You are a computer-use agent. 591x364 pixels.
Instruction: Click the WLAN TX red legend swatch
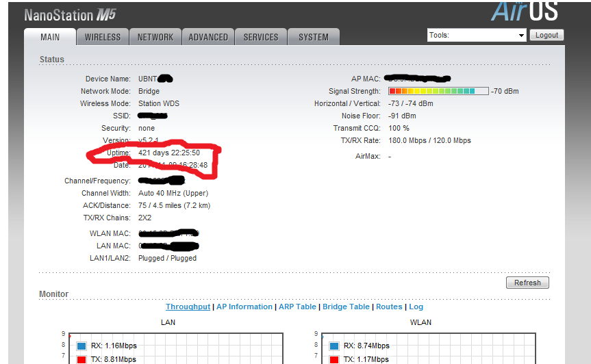tap(334, 359)
